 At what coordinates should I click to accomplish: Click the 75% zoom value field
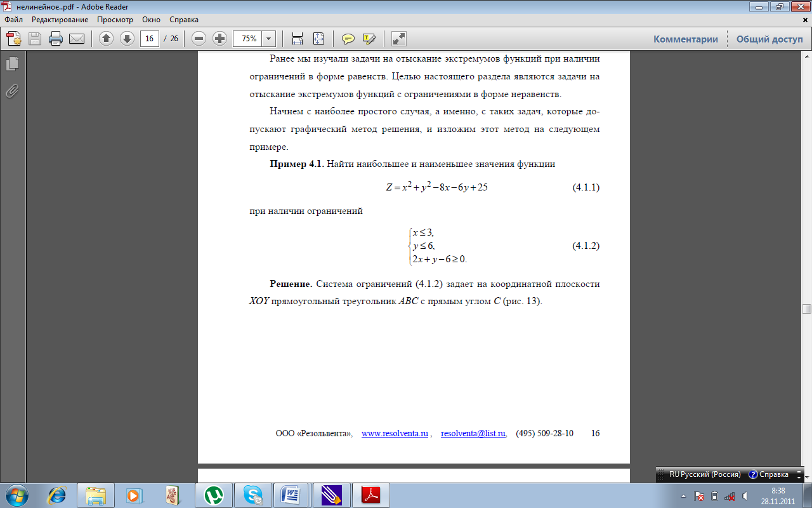tap(248, 39)
